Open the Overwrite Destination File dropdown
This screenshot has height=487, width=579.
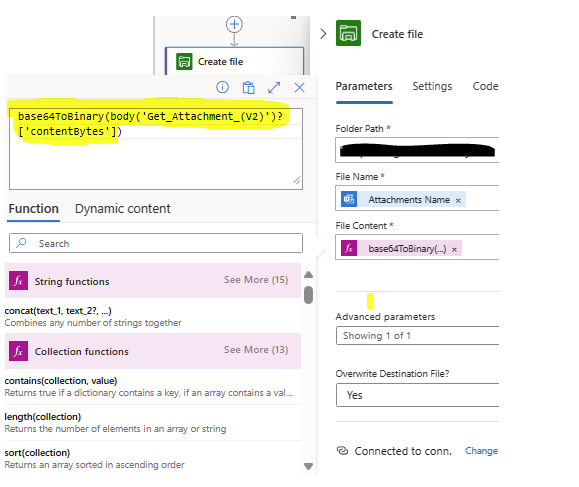(417, 395)
